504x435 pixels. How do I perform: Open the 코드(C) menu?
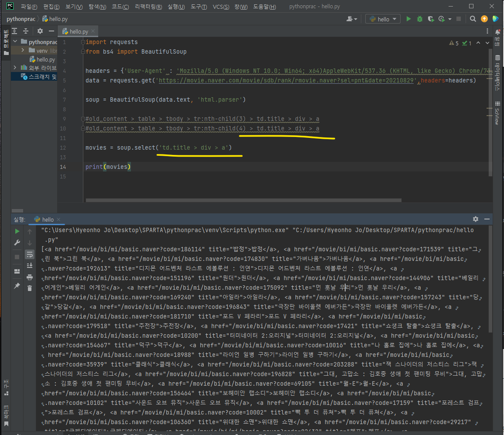pos(120,7)
